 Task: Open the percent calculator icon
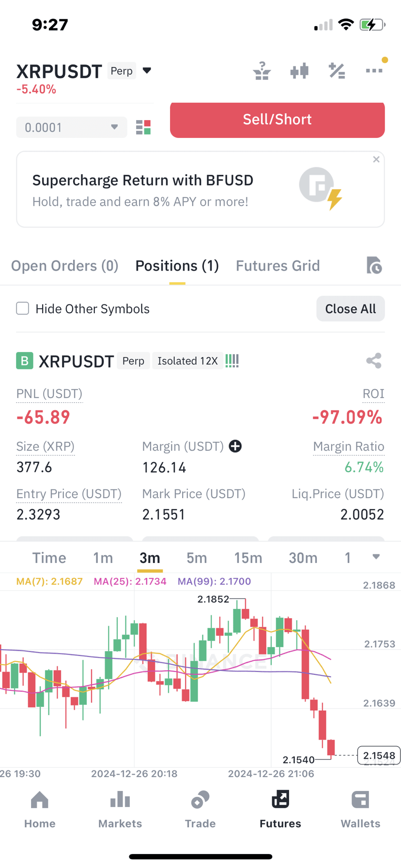pyautogui.click(x=337, y=71)
